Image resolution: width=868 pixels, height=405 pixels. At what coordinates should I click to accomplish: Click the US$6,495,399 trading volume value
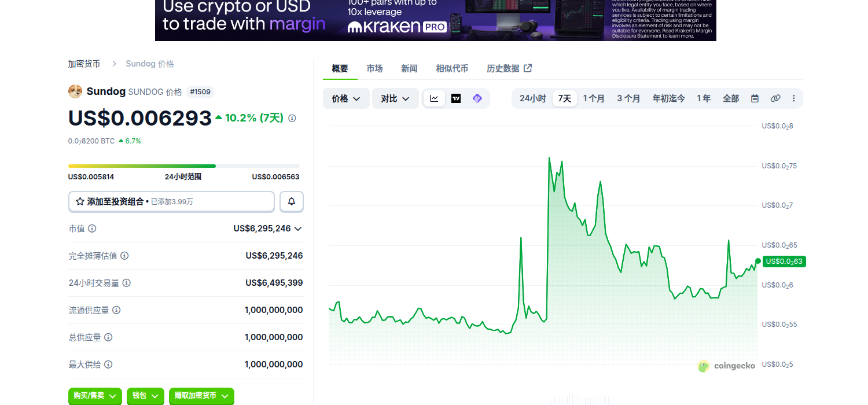274,283
